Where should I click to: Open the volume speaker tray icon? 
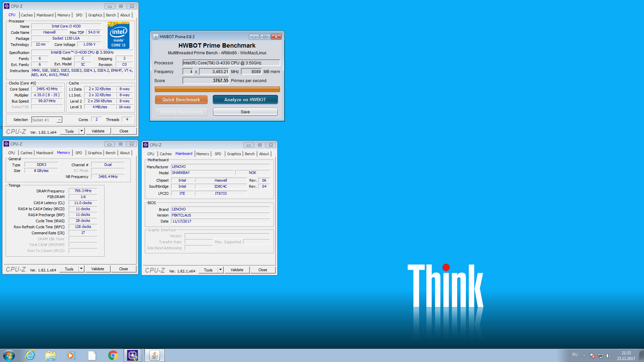point(608,356)
